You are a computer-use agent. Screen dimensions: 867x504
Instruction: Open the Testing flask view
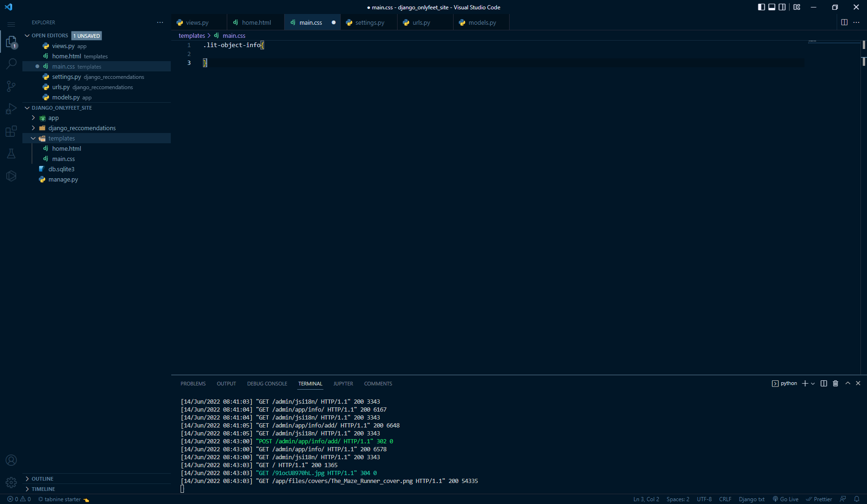click(11, 154)
